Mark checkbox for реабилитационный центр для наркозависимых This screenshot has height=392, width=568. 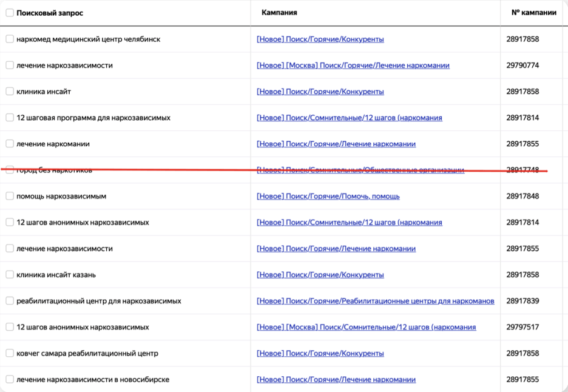pos(10,301)
